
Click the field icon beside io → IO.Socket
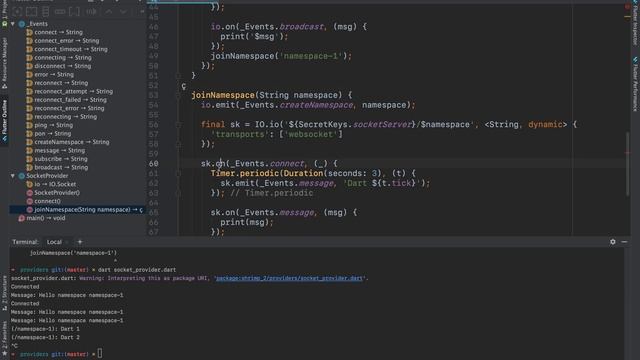[29, 184]
